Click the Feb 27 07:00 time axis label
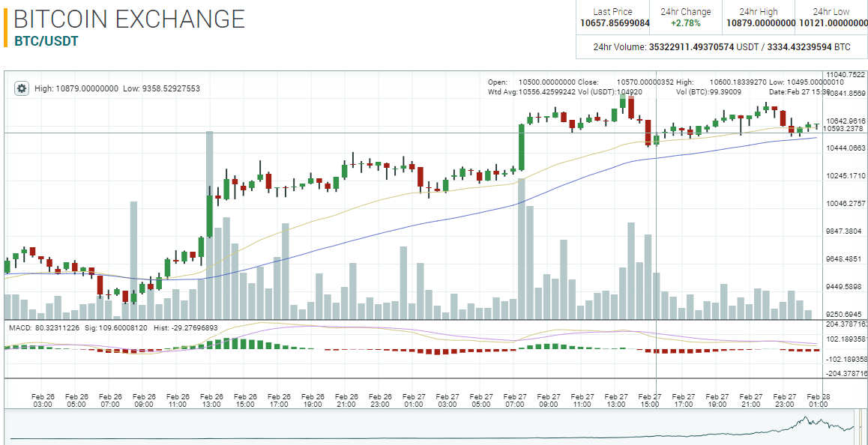Screen dimensions: 868x445 point(516,400)
